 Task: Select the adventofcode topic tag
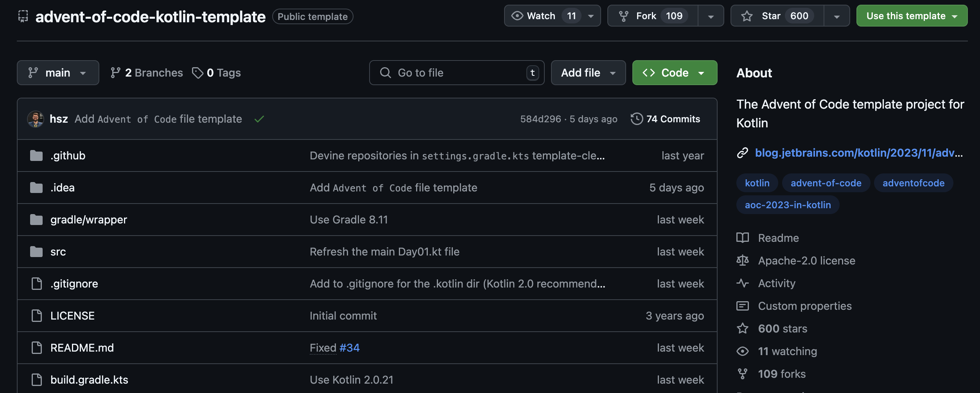tap(913, 183)
